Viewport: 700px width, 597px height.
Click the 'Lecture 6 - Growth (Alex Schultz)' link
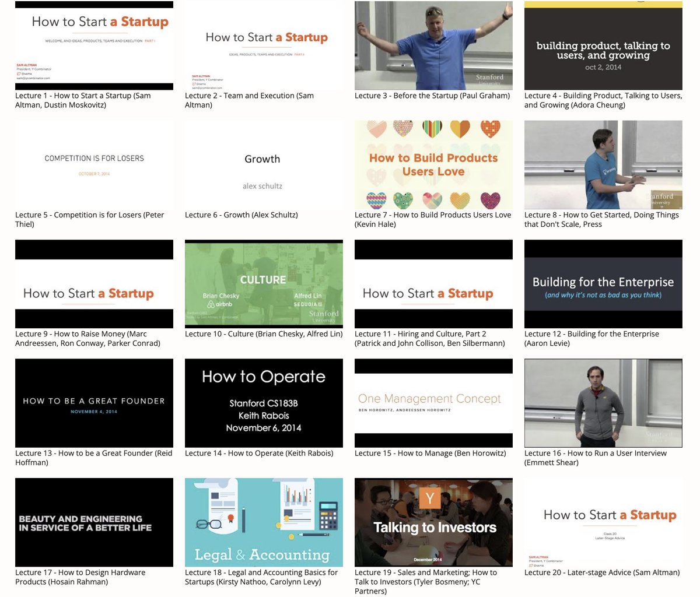[x=242, y=215]
